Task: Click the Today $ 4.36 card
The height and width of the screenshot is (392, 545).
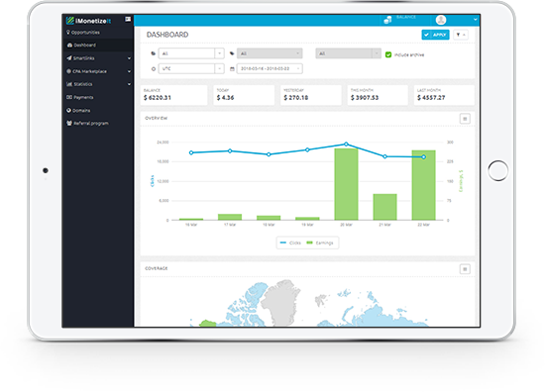Action: pyautogui.click(x=244, y=95)
